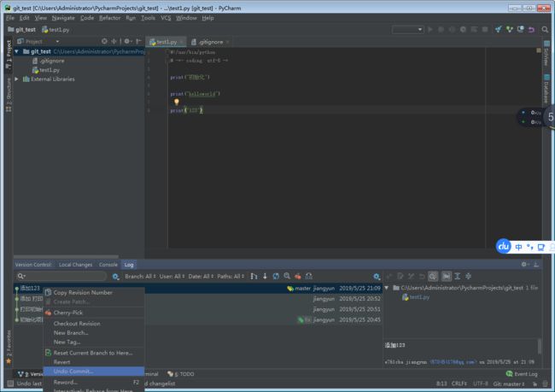555x392 pixels.
Task: Switch to the Console tab
Action: (108, 265)
